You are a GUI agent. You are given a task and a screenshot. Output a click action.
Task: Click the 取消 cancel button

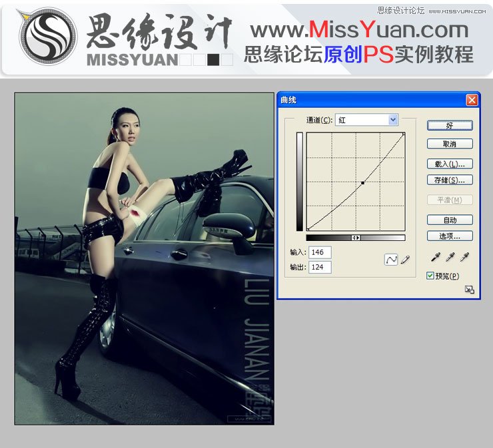pyautogui.click(x=450, y=144)
